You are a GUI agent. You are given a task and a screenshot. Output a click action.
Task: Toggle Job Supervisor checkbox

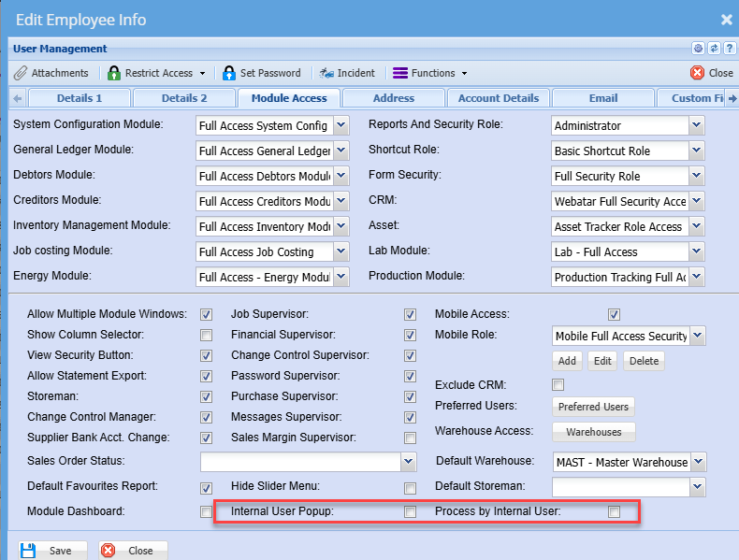coord(410,314)
